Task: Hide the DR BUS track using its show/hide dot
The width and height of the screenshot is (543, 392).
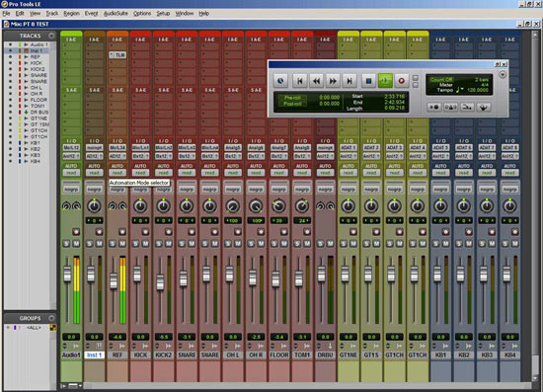Action: pos(11,113)
